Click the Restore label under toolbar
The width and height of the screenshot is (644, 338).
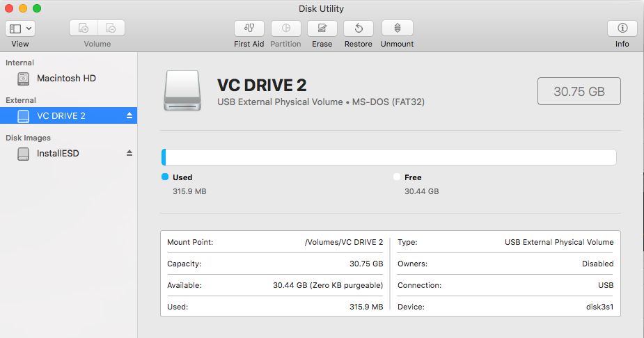(x=358, y=44)
